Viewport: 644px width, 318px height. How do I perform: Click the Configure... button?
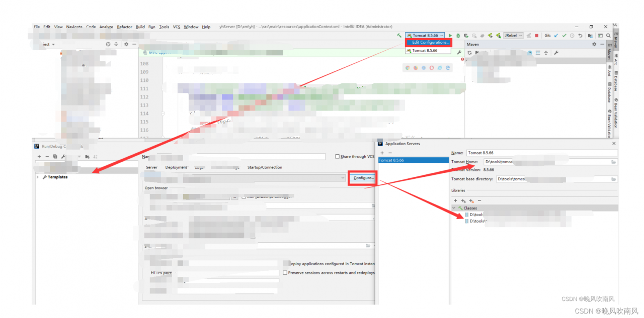(x=364, y=178)
